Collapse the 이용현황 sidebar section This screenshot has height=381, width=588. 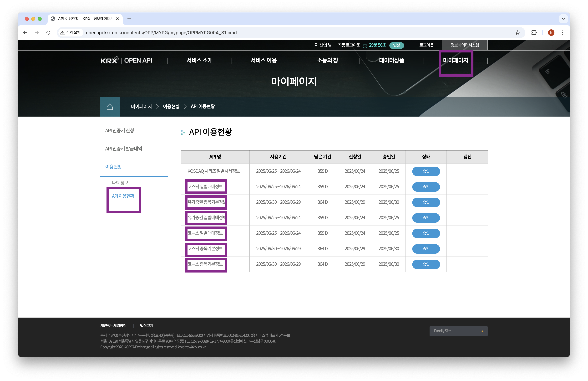[162, 167]
